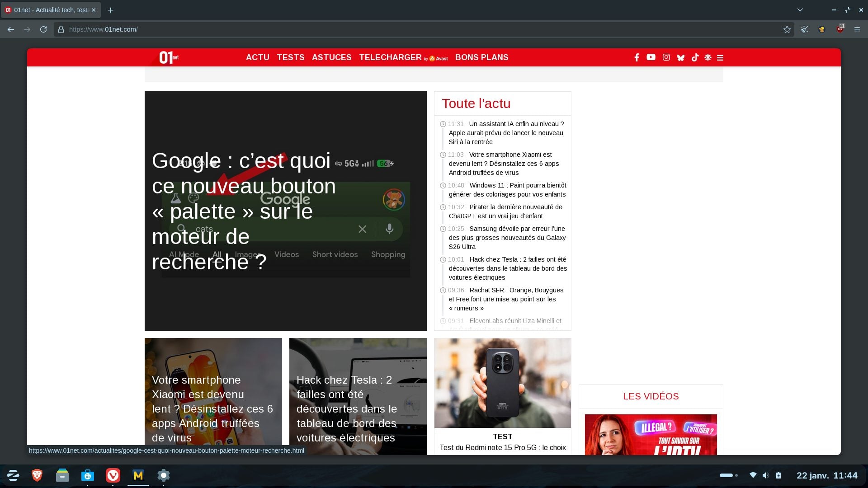This screenshot has width=868, height=488.
Task: Go to the TESTS section
Action: 290,57
